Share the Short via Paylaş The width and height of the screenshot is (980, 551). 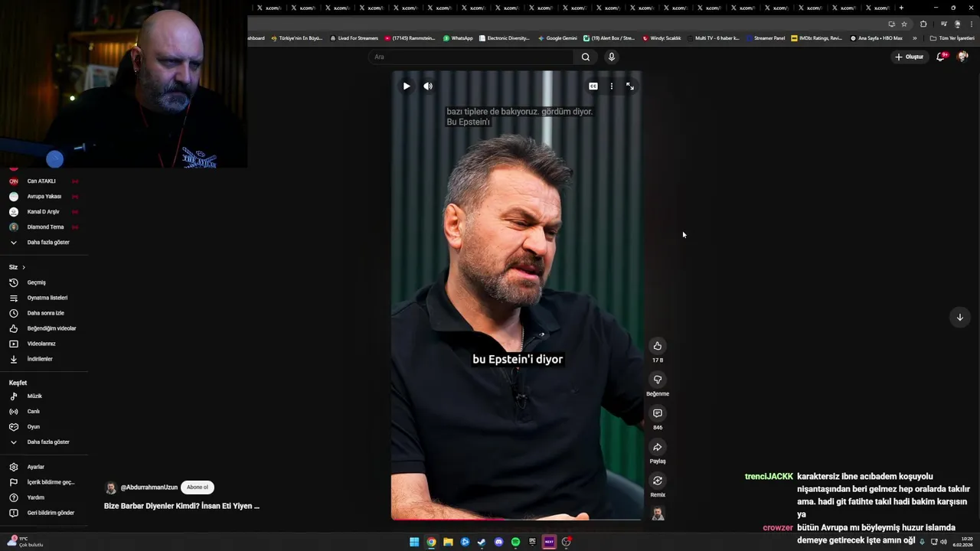pos(658,447)
